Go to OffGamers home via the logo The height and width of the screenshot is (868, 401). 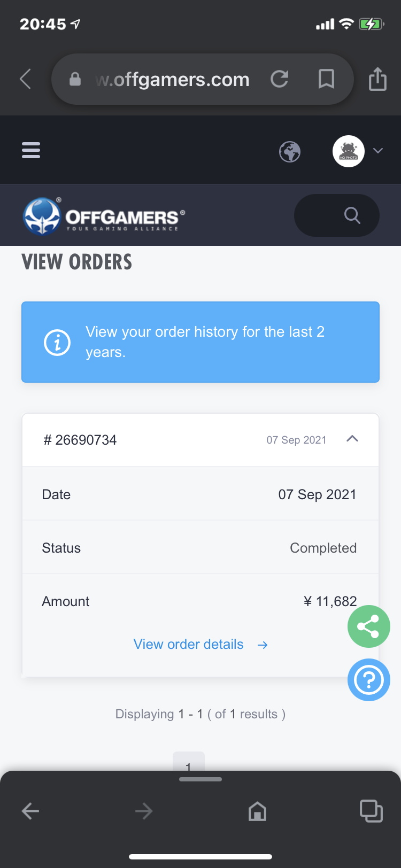click(x=104, y=216)
